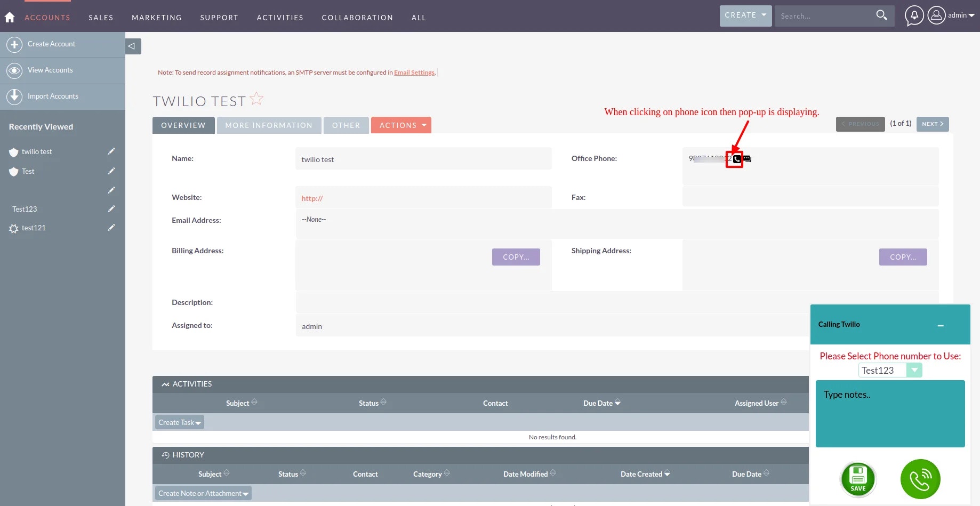Sort history by the Date Created sort icon

[667, 473]
